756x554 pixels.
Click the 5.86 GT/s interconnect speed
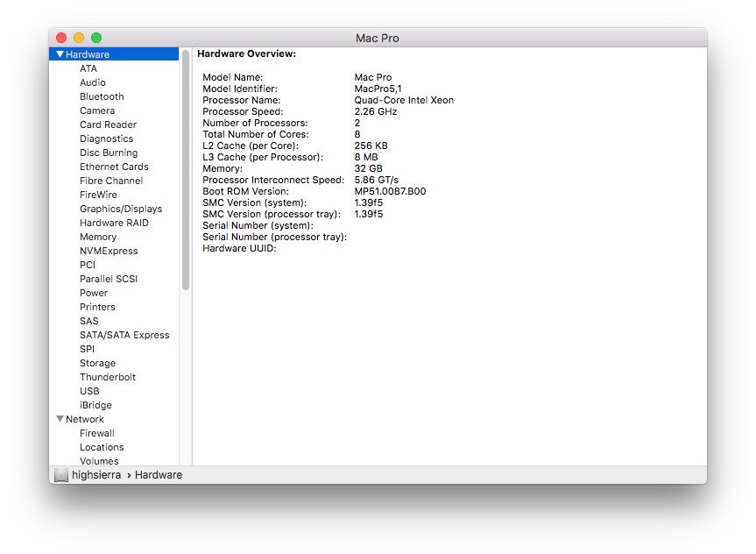tap(376, 180)
